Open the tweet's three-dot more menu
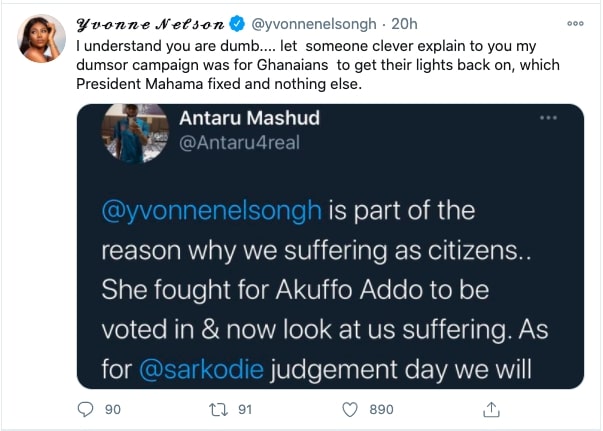 [575, 23]
